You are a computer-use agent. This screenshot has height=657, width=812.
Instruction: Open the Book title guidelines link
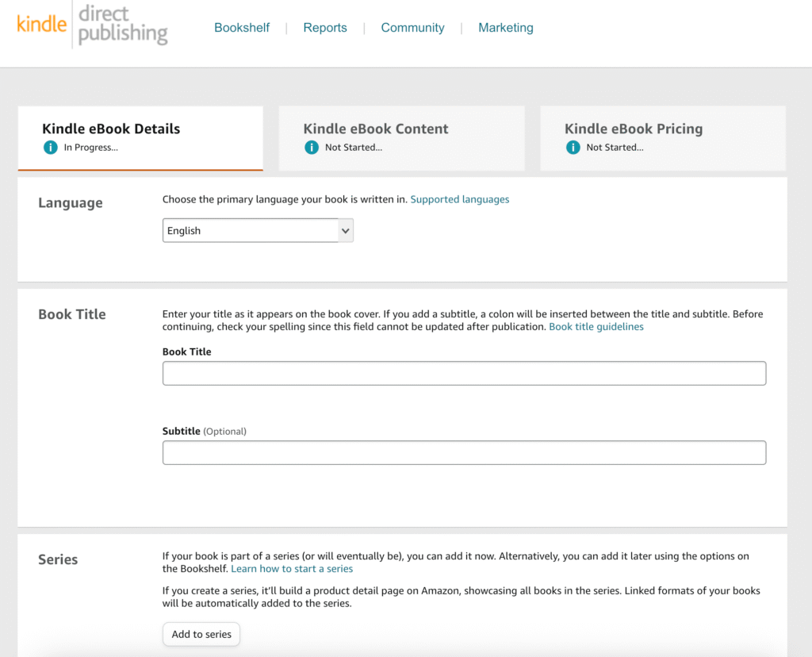(596, 327)
